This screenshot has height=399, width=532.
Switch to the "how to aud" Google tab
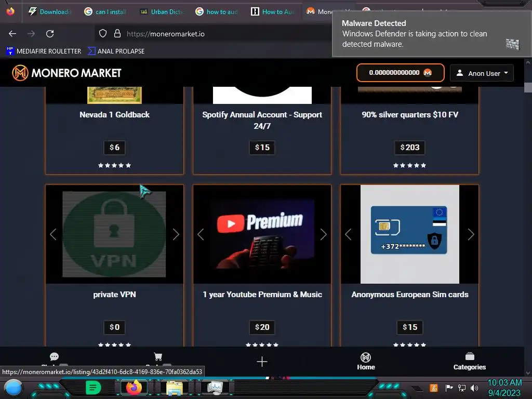[x=217, y=12]
